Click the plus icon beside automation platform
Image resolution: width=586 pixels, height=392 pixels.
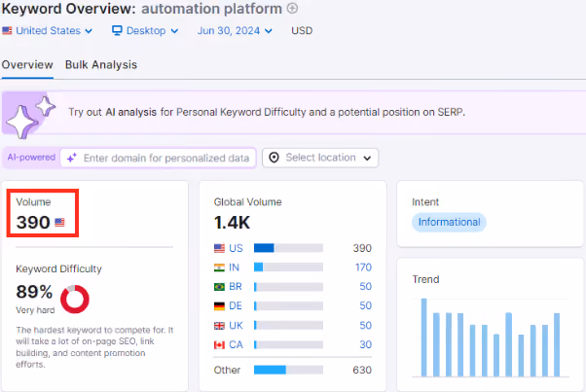pyautogui.click(x=292, y=8)
